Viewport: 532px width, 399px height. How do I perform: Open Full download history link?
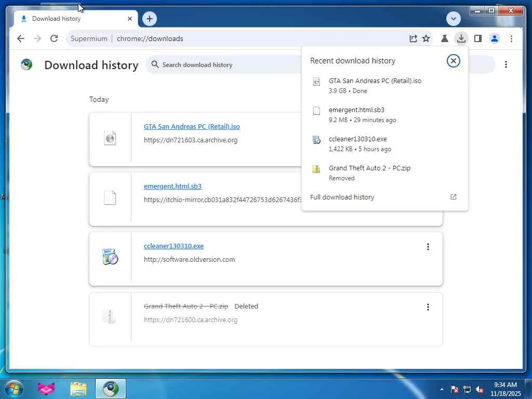click(x=385, y=197)
